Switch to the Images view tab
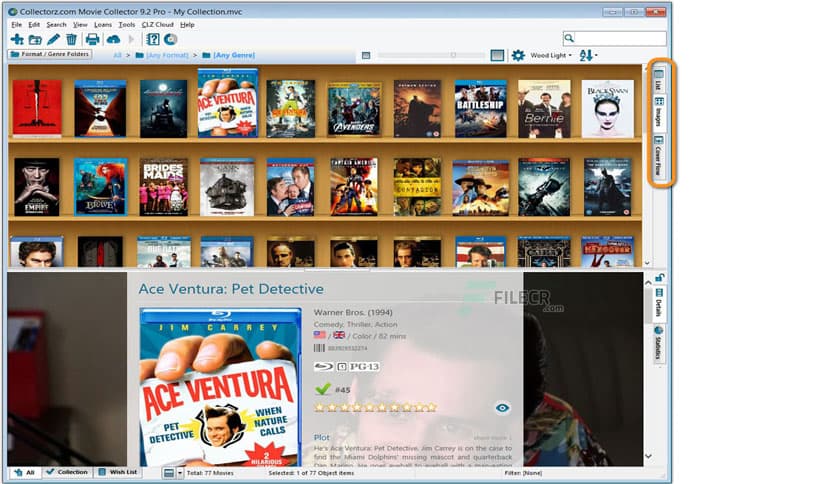 (x=659, y=111)
